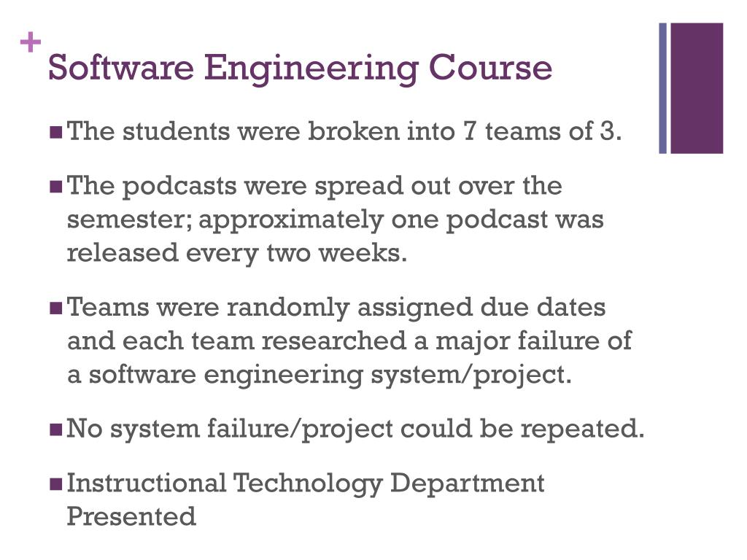Click the bullet before "Instructional Technology Department"
Screen dimensions: 747x560
[55, 484]
